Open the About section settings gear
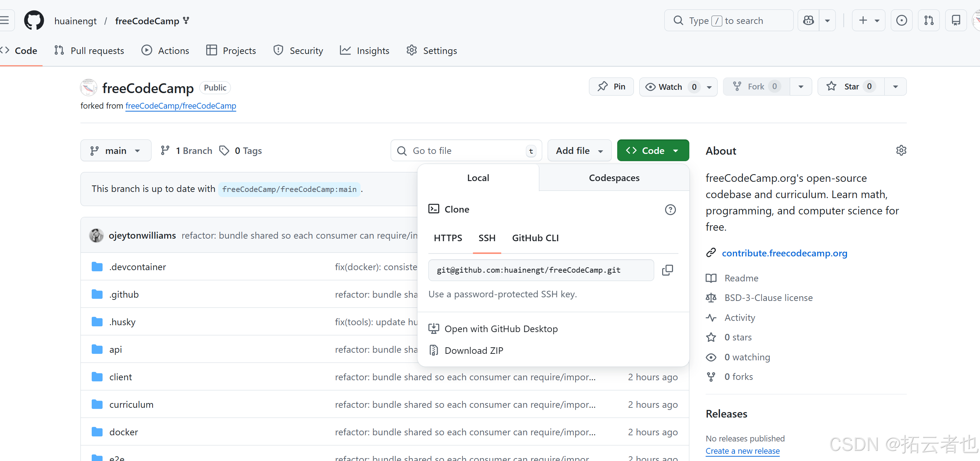Image resolution: width=980 pixels, height=461 pixels. click(x=901, y=151)
